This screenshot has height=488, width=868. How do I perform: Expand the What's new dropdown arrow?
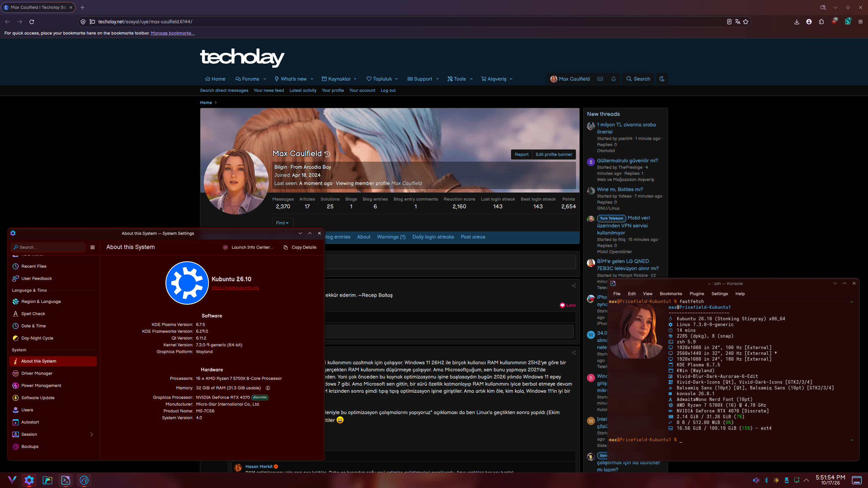tap(312, 79)
